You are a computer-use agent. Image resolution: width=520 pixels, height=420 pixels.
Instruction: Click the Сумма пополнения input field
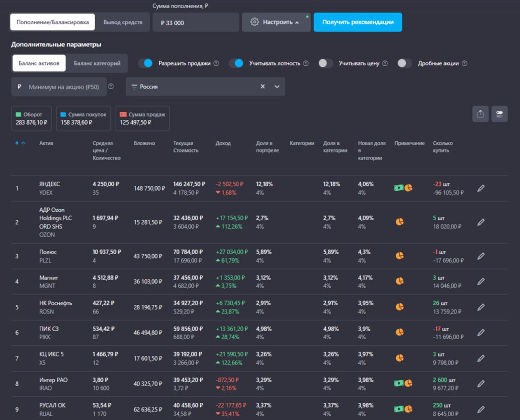click(x=195, y=22)
